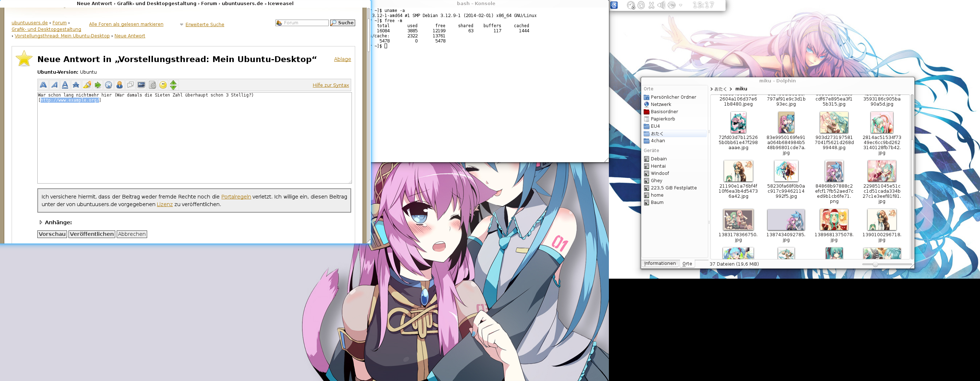The height and width of the screenshot is (381, 980).
Task: Switch to the Informationen tab in Dolphin
Action: coord(660,263)
